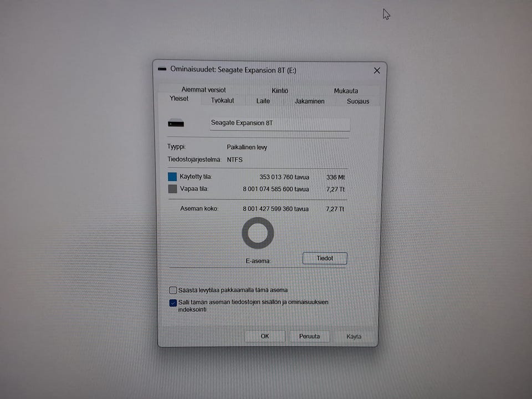The height and width of the screenshot is (399, 532).
Task: Click the 8 001 074 585 600 tavua value
Action: [x=275, y=190]
